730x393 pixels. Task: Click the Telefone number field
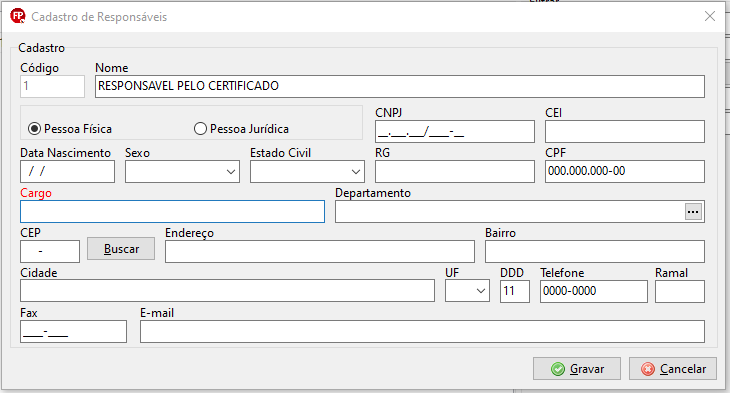point(594,291)
